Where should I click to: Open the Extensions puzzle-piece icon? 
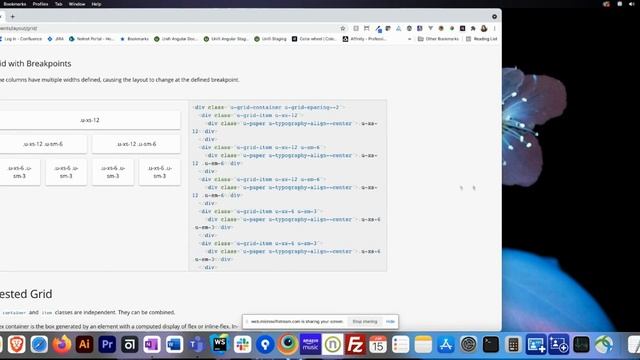tap(473, 28)
